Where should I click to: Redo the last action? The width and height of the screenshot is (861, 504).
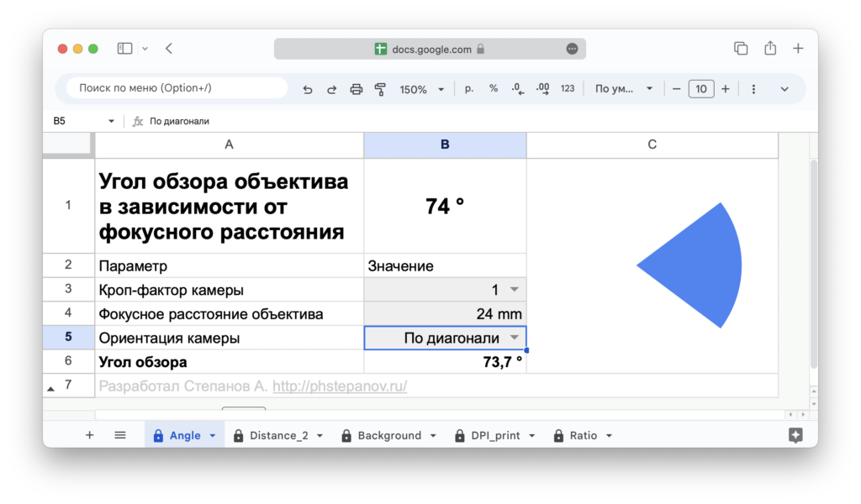point(331,89)
